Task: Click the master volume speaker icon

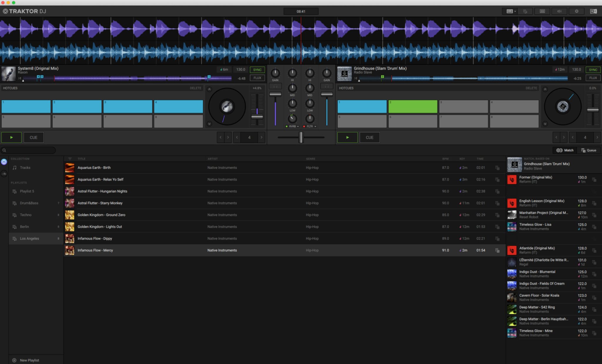Action: coord(559,11)
